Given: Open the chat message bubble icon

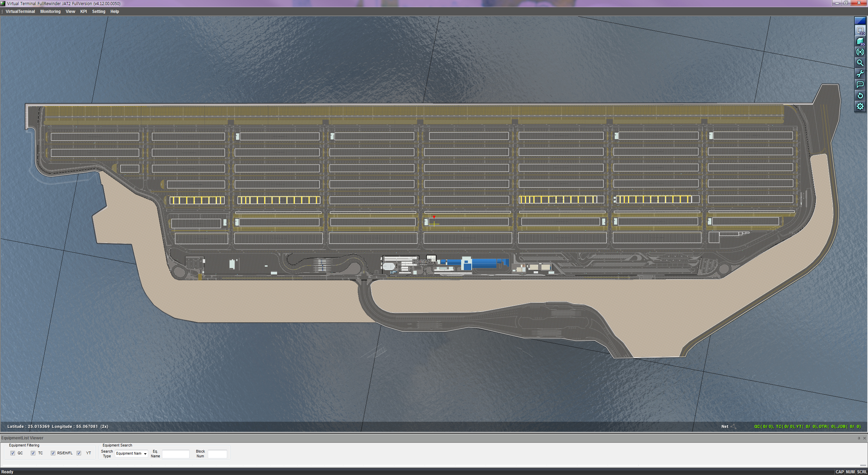Looking at the screenshot, I should [860, 85].
